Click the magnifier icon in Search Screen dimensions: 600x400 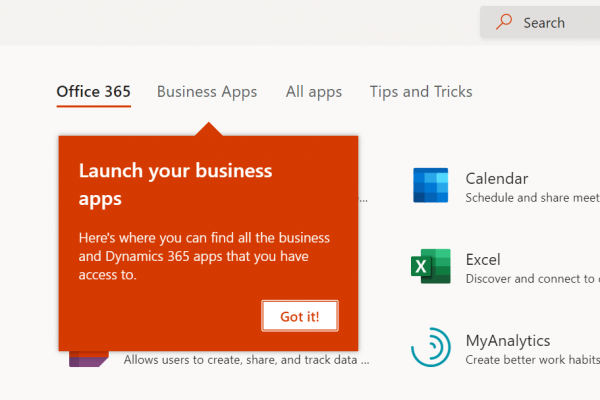tap(505, 22)
